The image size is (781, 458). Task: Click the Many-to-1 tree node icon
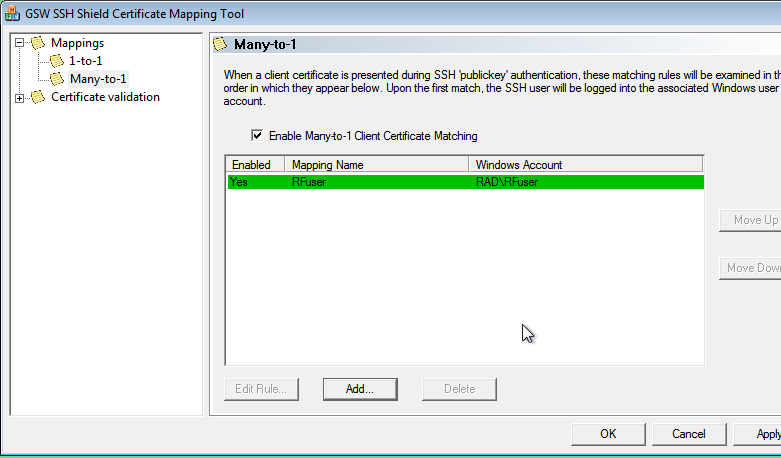point(57,79)
